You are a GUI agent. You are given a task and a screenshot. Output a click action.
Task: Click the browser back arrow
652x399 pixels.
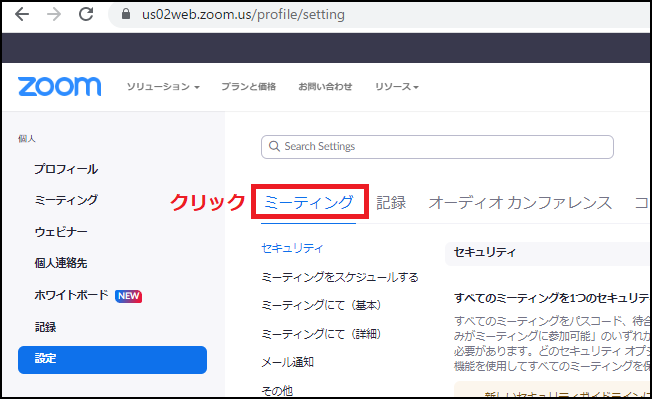(22, 14)
